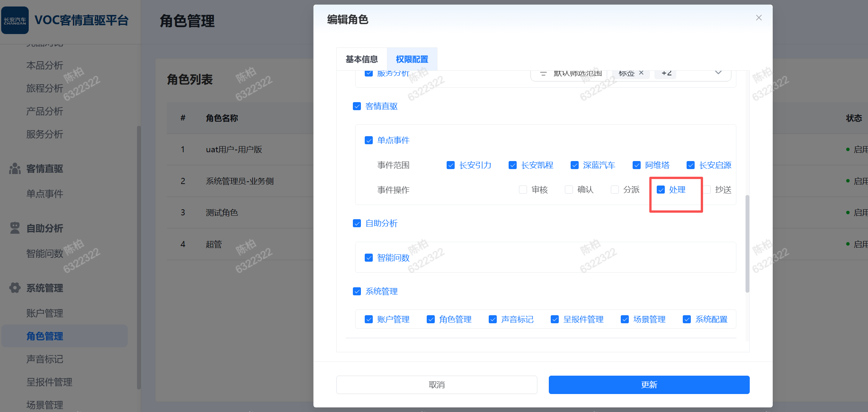868x412 pixels.
Task: Switch to the 基本信息 tab
Action: [362, 59]
